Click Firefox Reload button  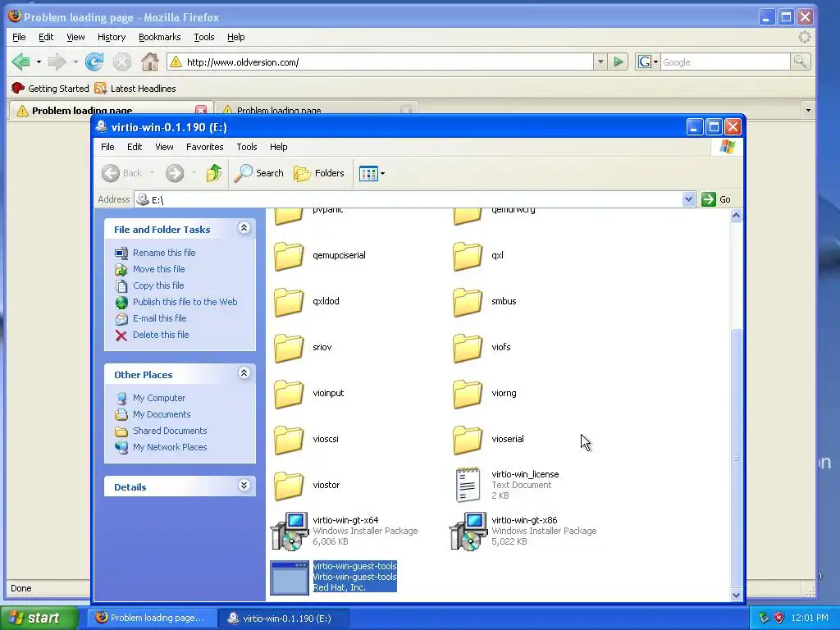pyautogui.click(x=94, y=62)
